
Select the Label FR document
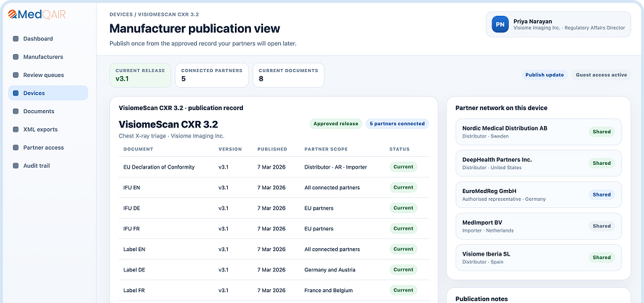point(274,290)
